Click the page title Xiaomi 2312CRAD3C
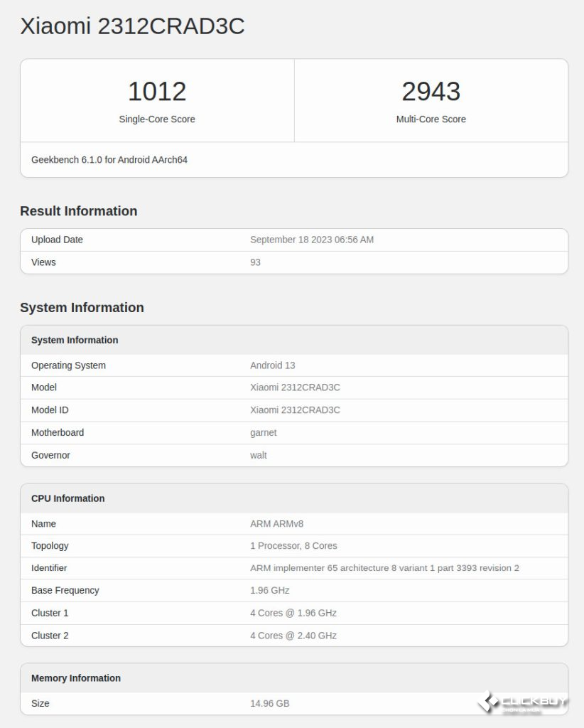The height and width of the screenshot is (728, 584). pos(132,26)
